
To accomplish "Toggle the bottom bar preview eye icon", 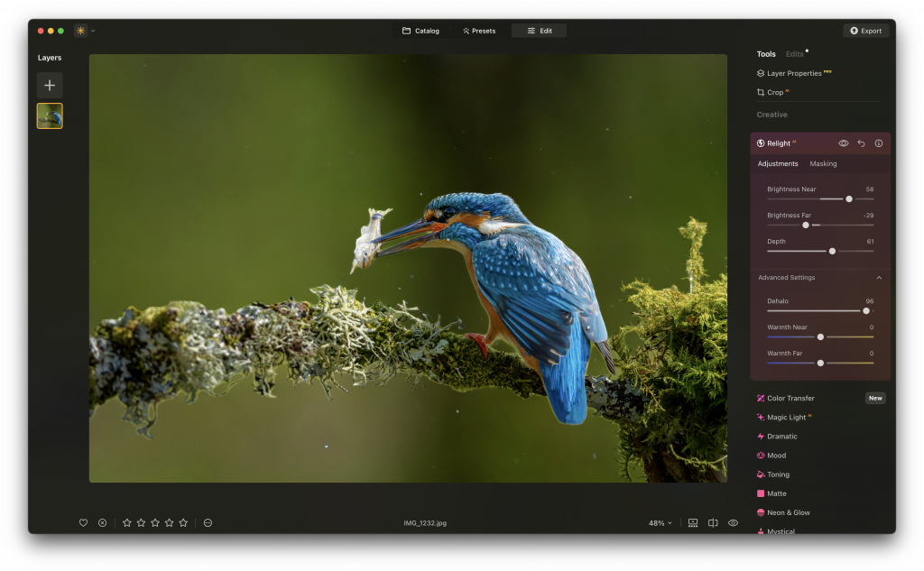I will click(x=733, y=522).
